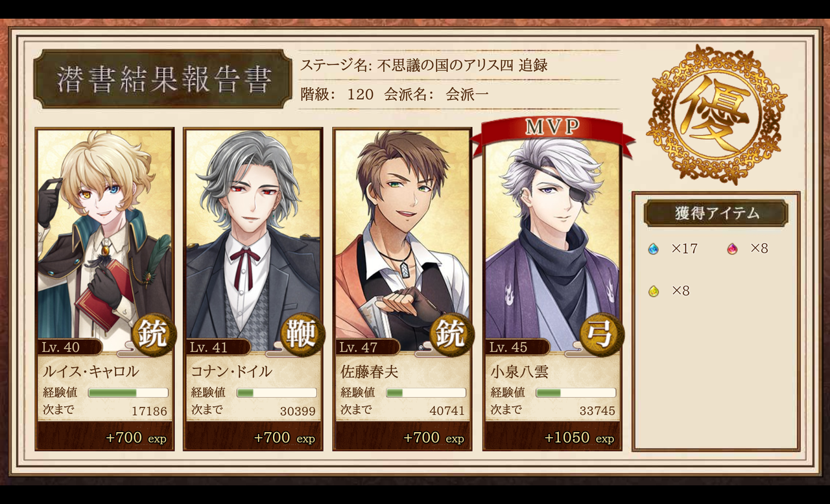Click the gold 優 rank emblem
The height and width of the screenshot is (504, 830).
pyautogui.click(x=716, y=115)
